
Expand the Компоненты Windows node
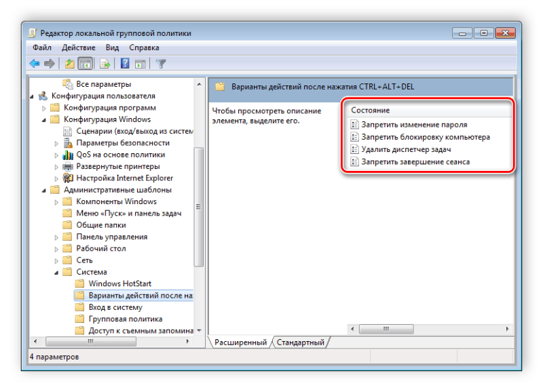pos(56,202)
